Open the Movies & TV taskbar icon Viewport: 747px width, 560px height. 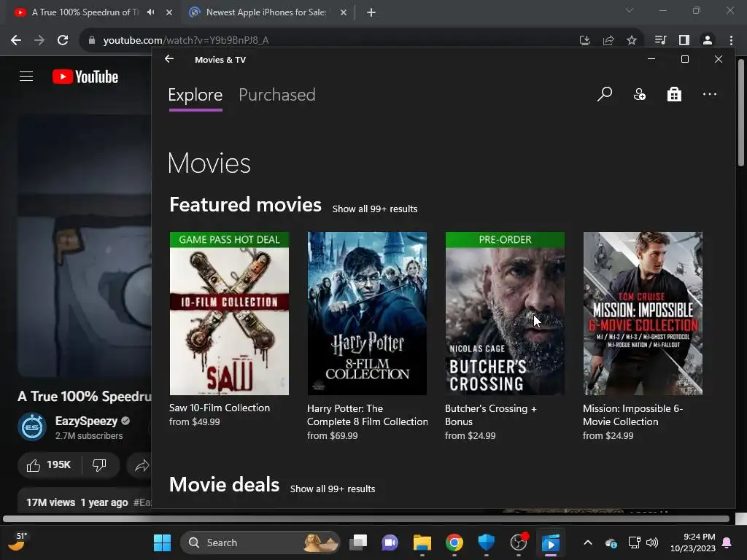coord(550,542)
